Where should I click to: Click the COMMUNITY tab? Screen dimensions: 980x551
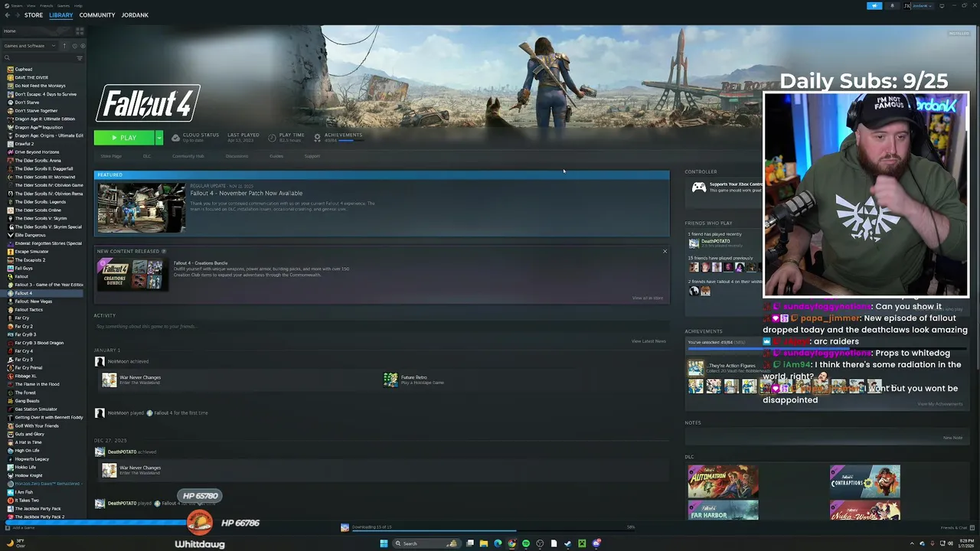[x=97, y=15]
